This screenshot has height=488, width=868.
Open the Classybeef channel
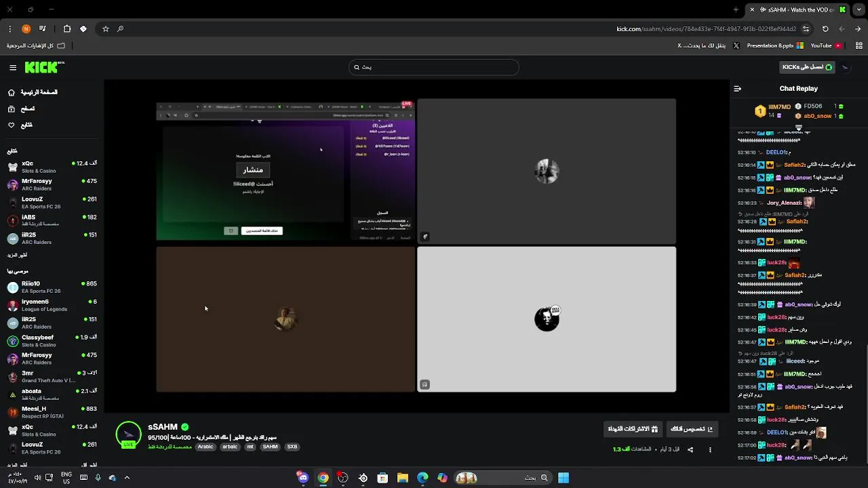click(x=52, y=340)
